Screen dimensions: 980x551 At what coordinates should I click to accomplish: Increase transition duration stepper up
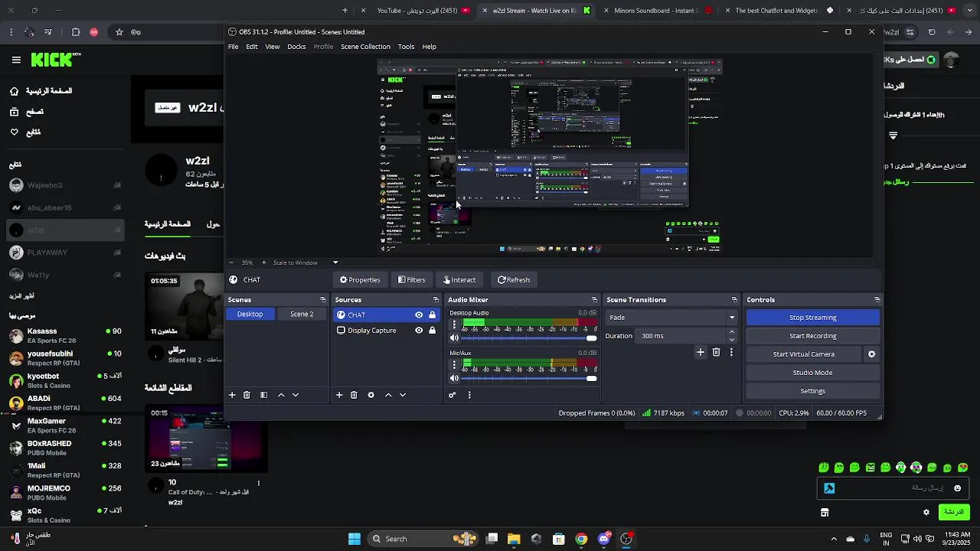point(732,332)
